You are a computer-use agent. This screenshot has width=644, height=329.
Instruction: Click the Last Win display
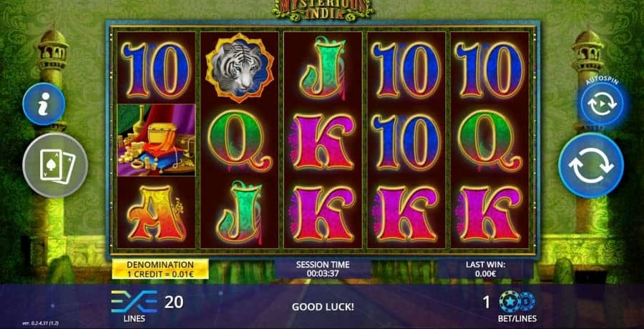(485, 269)
